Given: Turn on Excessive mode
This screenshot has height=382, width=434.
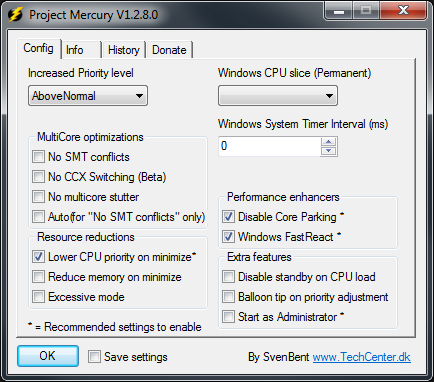Looking at the screenshot, I should [38, 296].
